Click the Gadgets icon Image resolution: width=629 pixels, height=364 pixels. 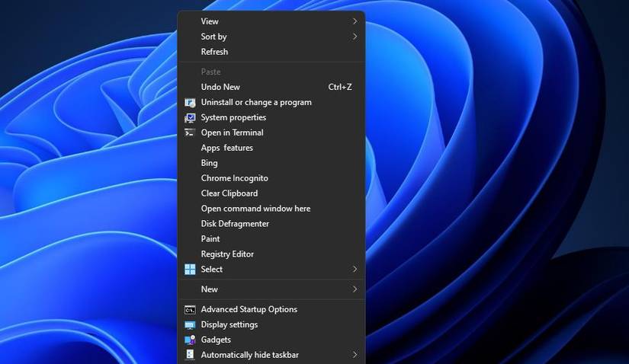tap(190, 340)
